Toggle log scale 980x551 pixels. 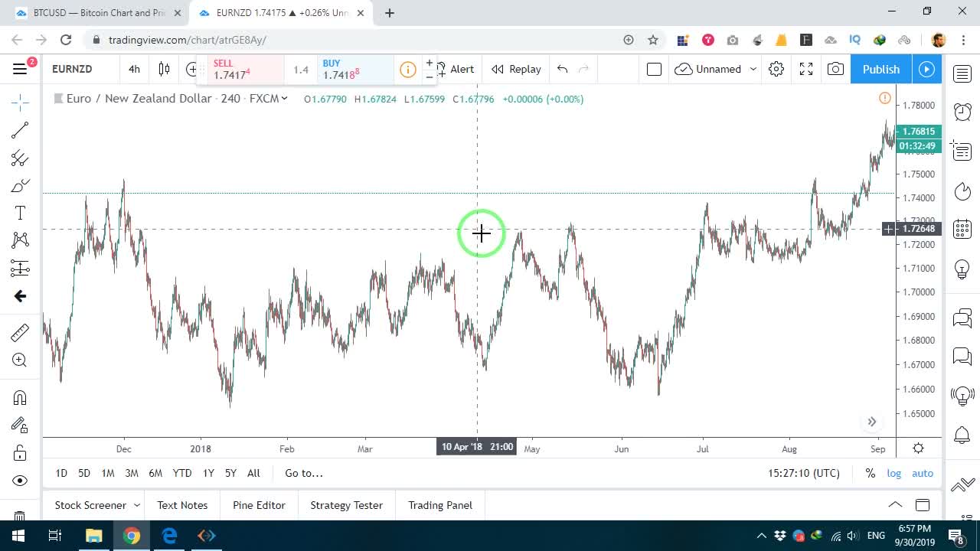tap(894, 473)
